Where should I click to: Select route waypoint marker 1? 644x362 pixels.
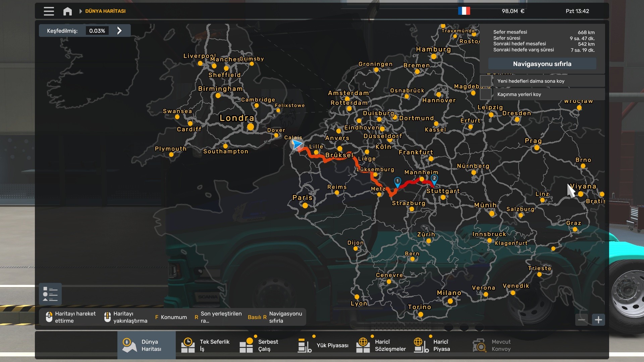coord(397,182)
